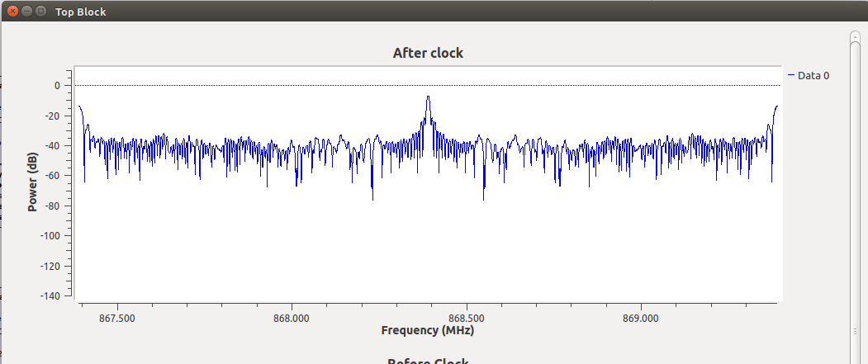Screen dimensions: 868x364
Task: Click the 'Power (dB)' axis label
Action: click(x=33, y=182)
